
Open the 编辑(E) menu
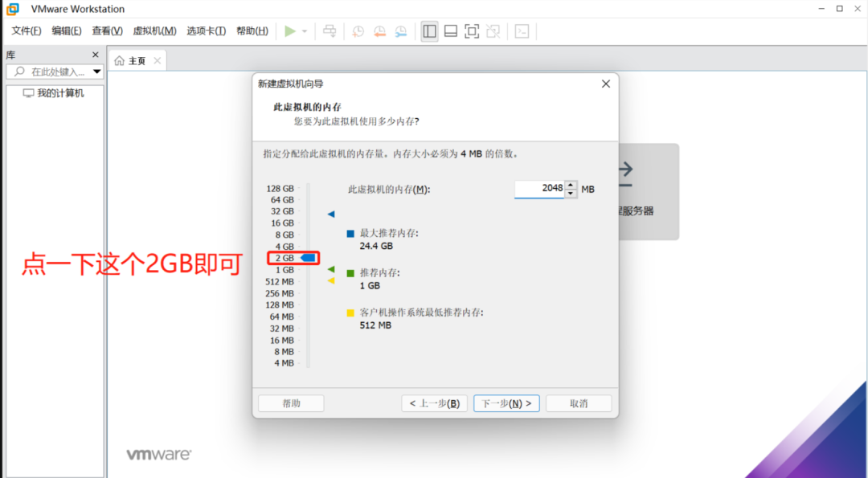tap(67, 31)
